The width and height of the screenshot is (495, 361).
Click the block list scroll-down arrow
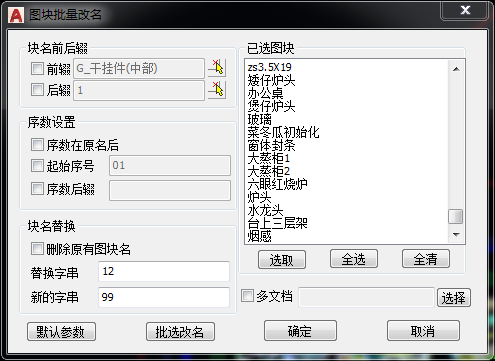point(456,235)
